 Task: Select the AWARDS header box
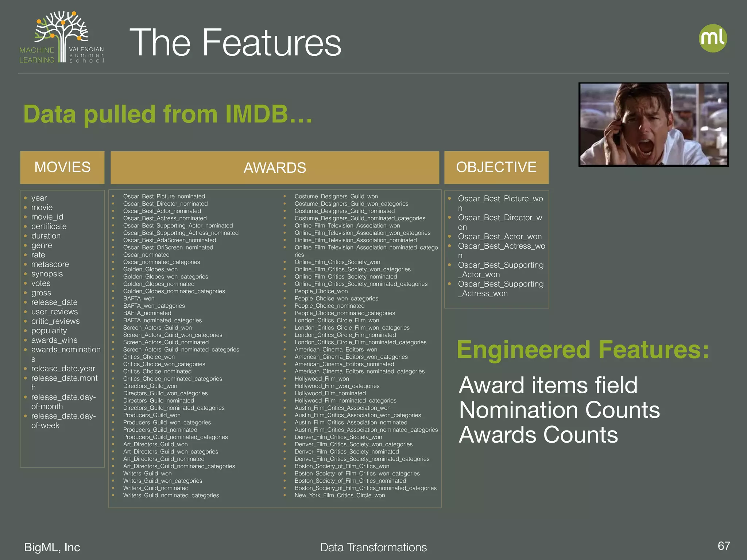point(275,168)
